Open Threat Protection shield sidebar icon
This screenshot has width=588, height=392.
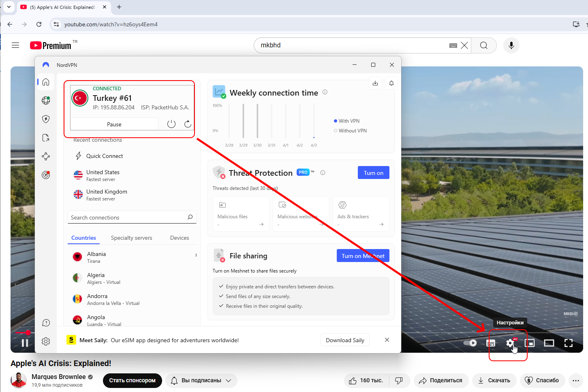tap(46, 119)
